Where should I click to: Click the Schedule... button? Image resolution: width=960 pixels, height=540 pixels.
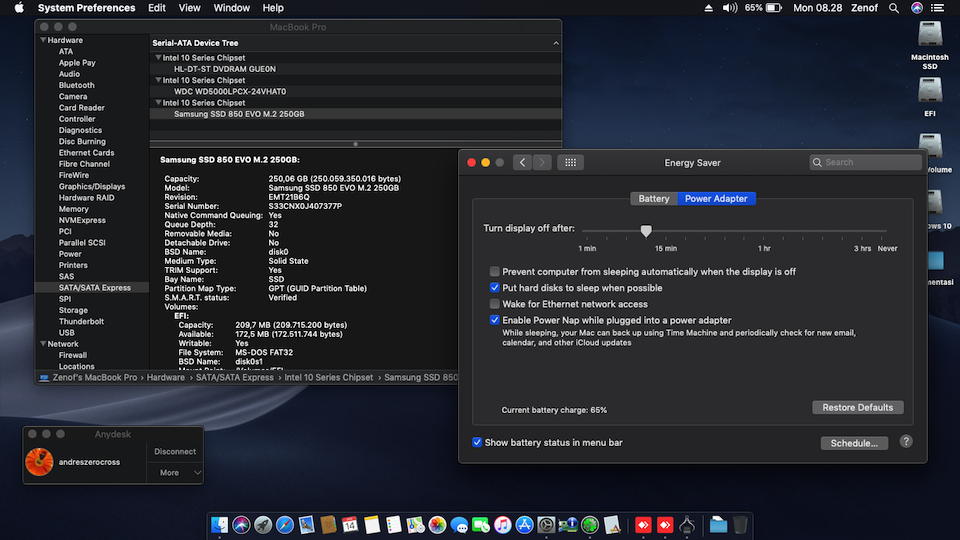point(853,443)
